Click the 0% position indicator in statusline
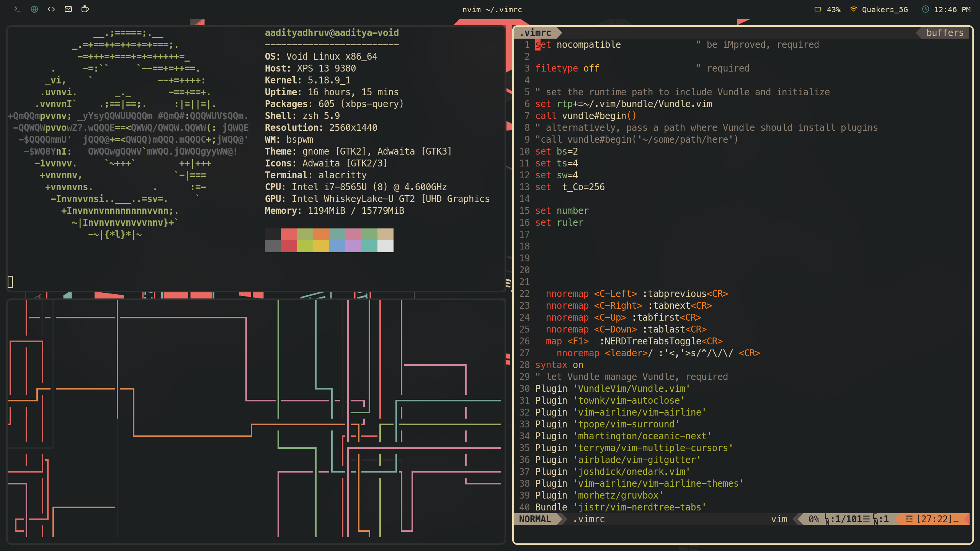This screenshot has width=980, height=551. [814, 519]
